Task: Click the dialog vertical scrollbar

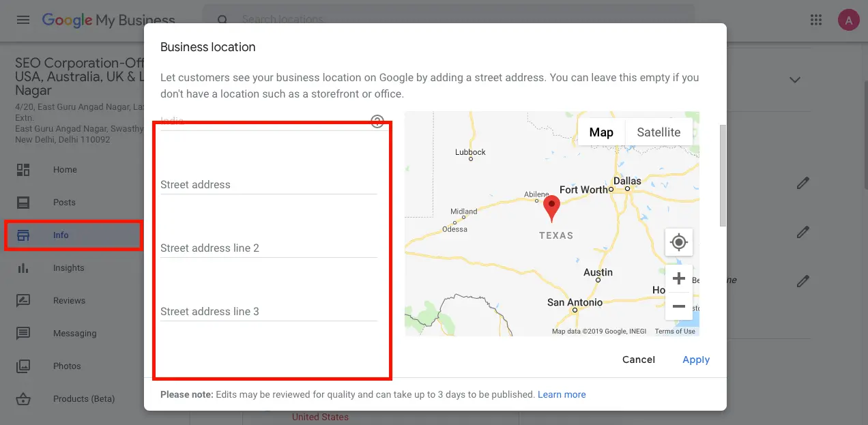Action: [x=723, y=175]
